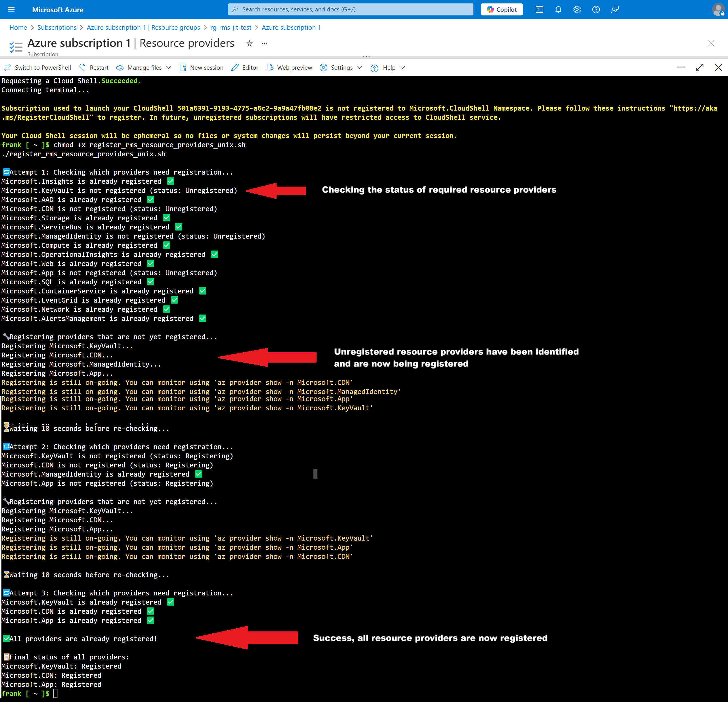The image size is (728, 702).
Task: Maximize the Cloud Shell pane
Action: (x=700, y=67)
